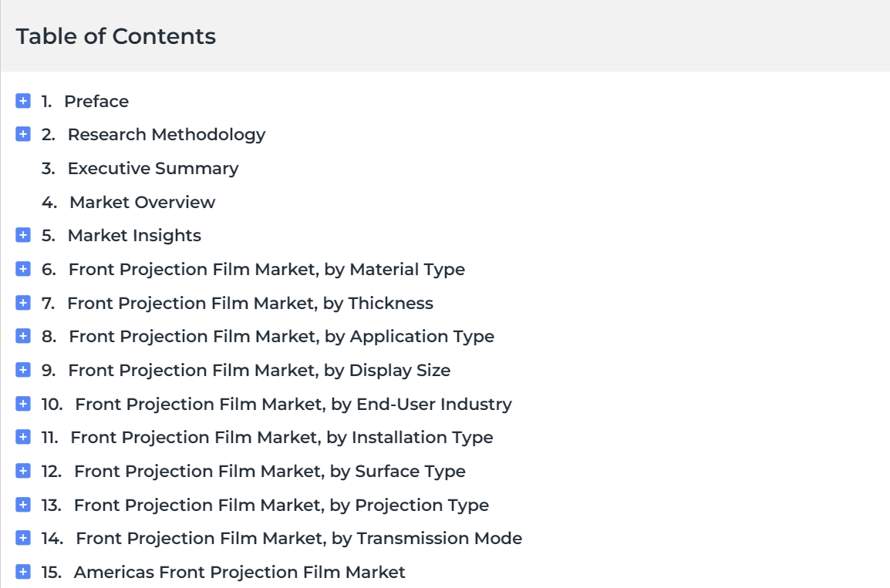This screenshot has width=890, height=588.
Task: Click plus icon beside by Application Type
Action: (22, 336)
